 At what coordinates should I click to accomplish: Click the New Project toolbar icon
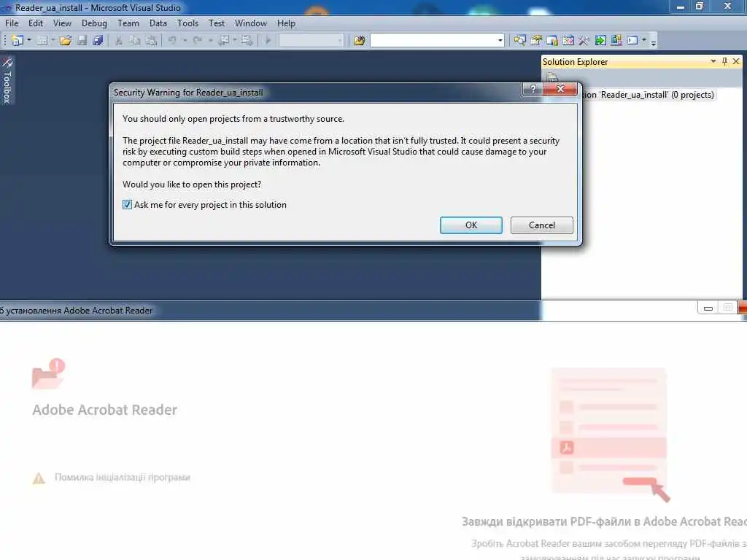coord(18,41)
